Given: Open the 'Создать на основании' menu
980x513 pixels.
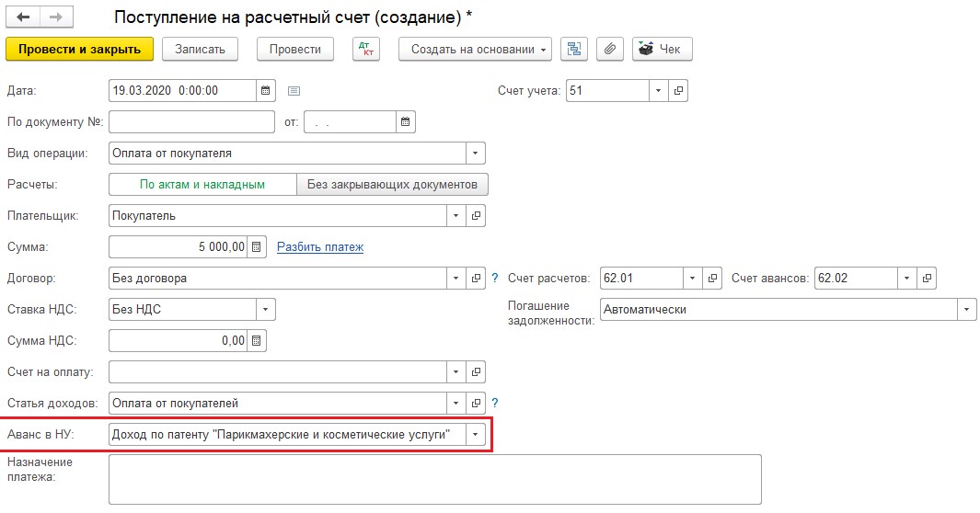Looking at the screenshot, I should coord(475,49).
